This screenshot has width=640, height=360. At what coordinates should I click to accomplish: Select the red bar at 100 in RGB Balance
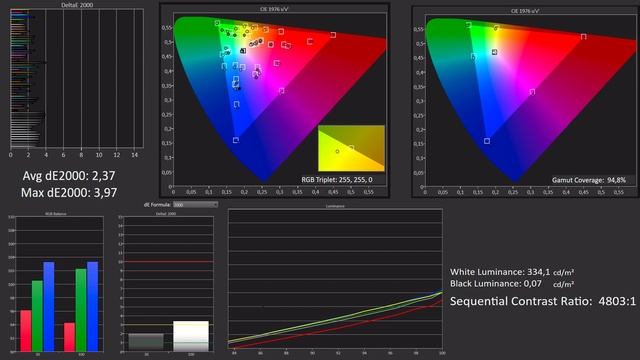[69, 337]
